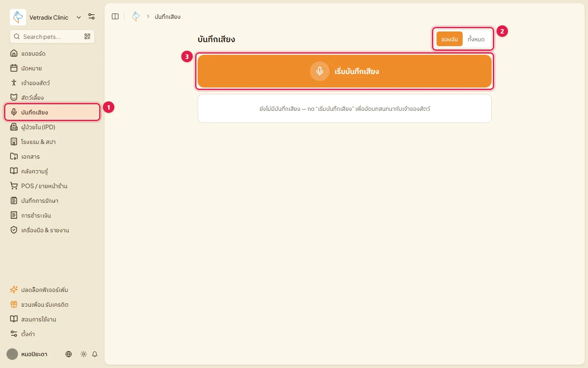Viewport: 588px width, 368px height.
Task: Open สอนการใช้งาน tutorial
Action: [x=52, y=319]
